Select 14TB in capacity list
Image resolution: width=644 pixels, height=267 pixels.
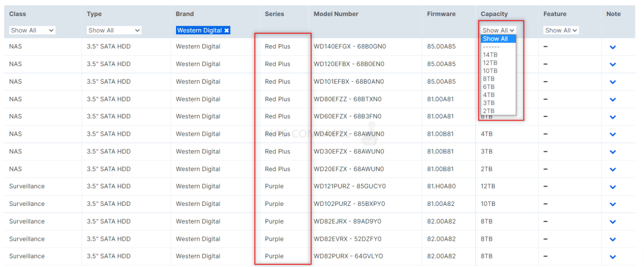coord(490,55)
